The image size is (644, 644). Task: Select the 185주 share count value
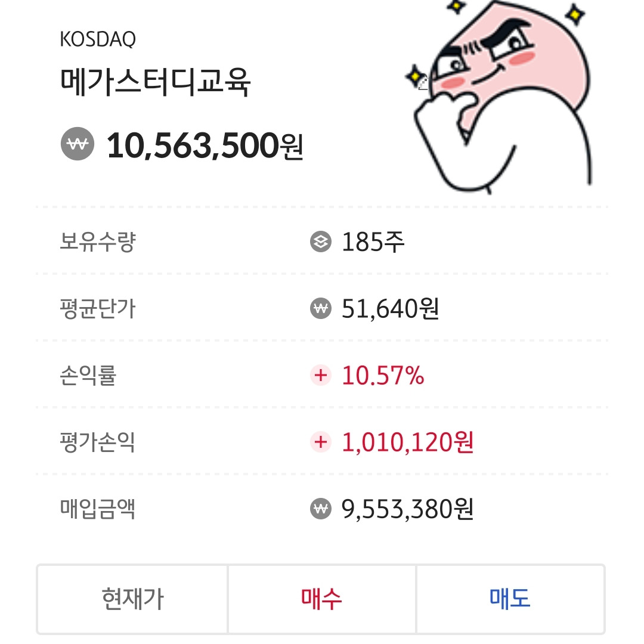373,242
